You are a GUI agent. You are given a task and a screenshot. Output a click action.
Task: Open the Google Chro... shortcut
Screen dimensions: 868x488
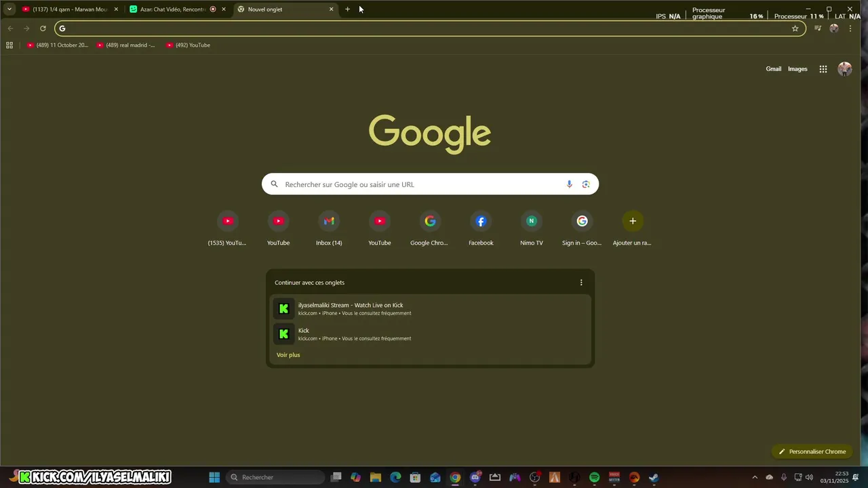pyautogui.click(x=430, y=228)
